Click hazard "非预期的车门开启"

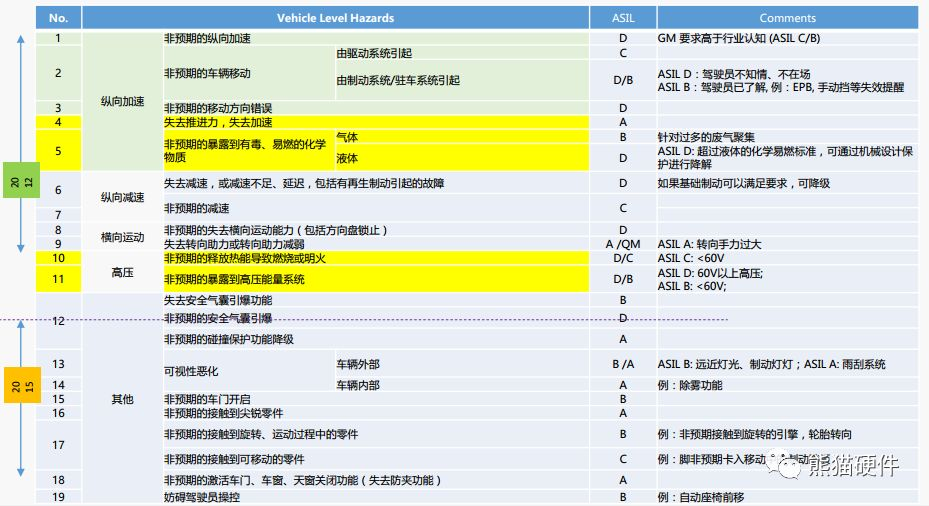pyautogui.click(x=207, y=399)
